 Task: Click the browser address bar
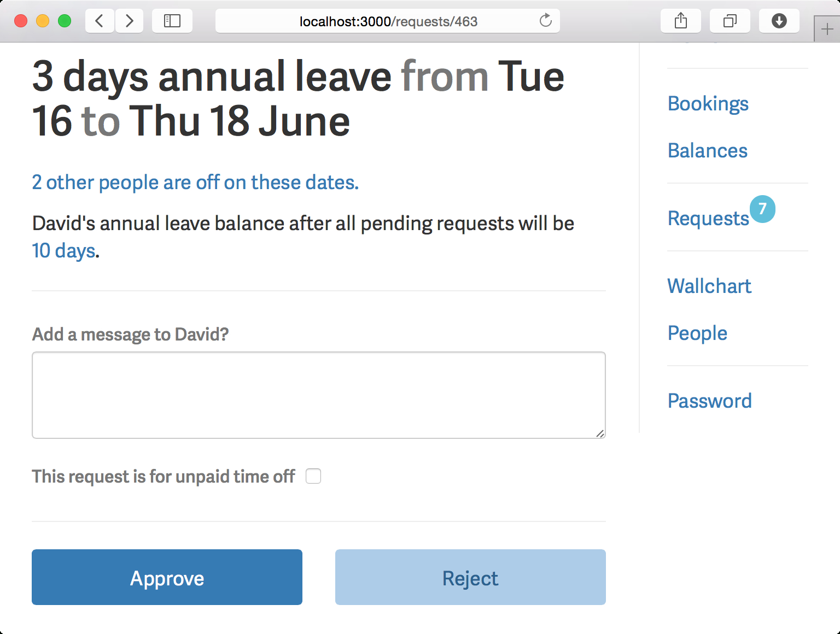(388, 21)
